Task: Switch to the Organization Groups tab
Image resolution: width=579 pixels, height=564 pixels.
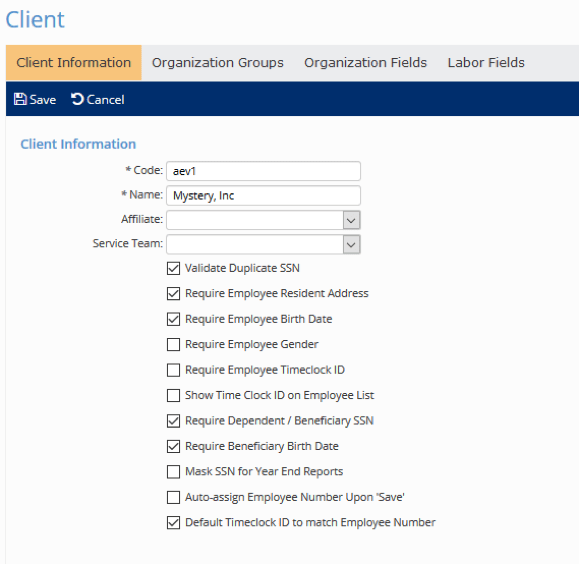Action: point(218,63)
